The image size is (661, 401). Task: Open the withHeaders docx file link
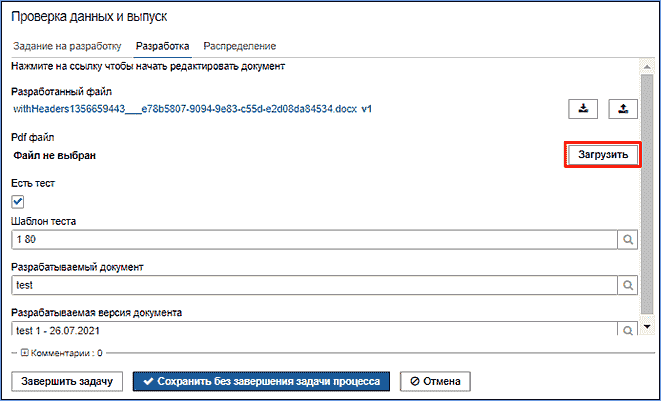[192, 108]
